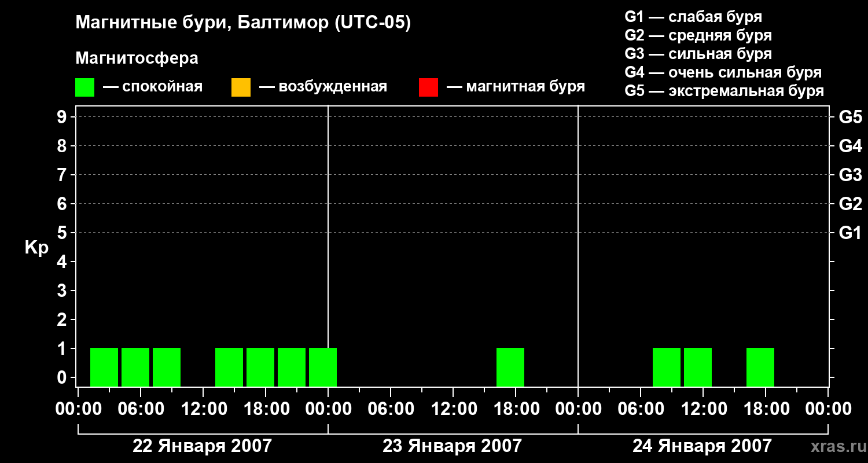Image resolution: width=868 pixels, height=463 pixels.
Task: Click the G1 label on right axis
Action: pos(850,233)
